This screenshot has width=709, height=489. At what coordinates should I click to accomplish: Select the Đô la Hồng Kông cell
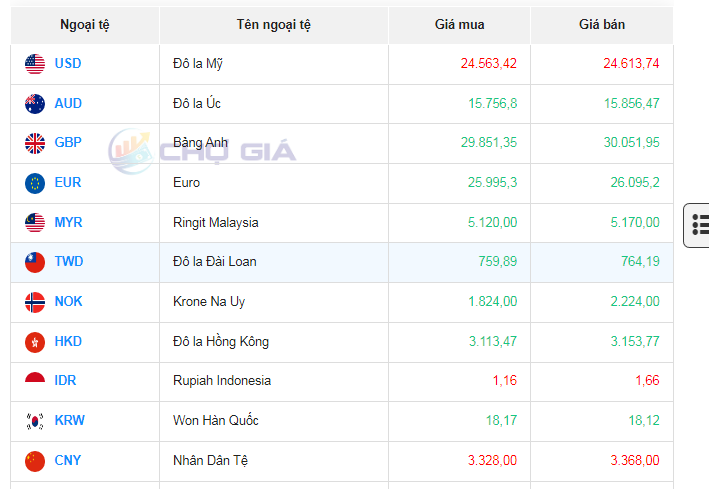tap(274, 342)
